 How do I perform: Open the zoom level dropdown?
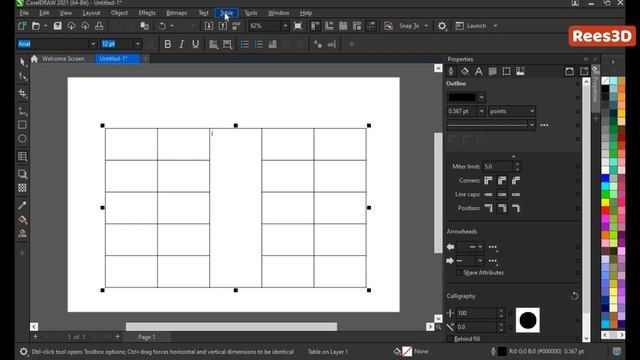pos(285,26)
